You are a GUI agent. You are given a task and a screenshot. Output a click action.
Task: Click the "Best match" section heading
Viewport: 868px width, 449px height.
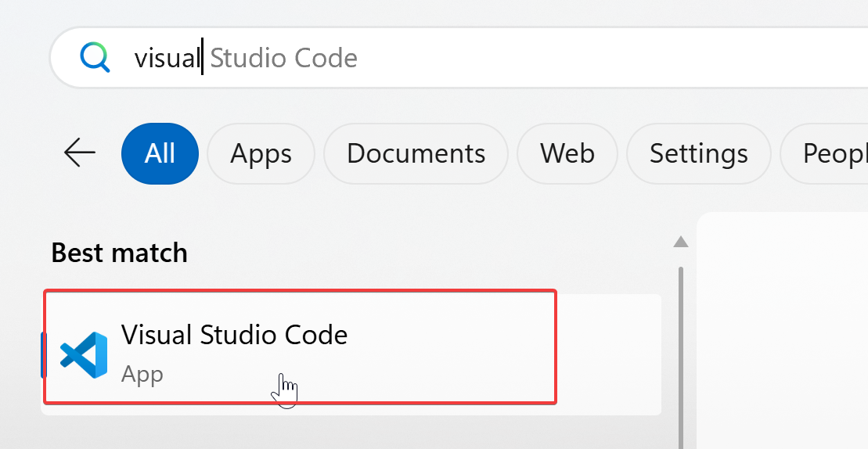coord(119,253)
